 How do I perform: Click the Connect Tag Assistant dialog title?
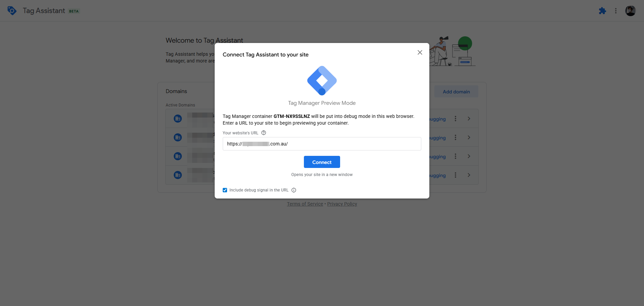click(266, 55)
